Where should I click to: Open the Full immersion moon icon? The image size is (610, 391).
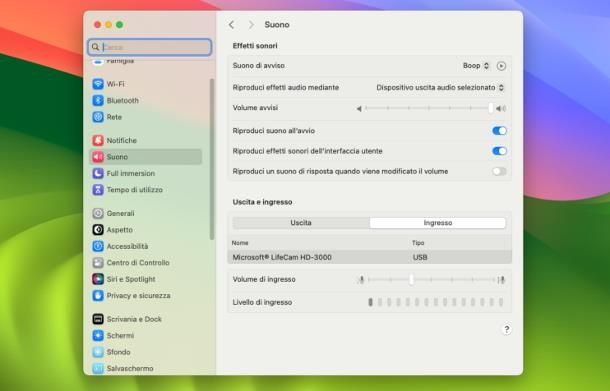[98, 173]
